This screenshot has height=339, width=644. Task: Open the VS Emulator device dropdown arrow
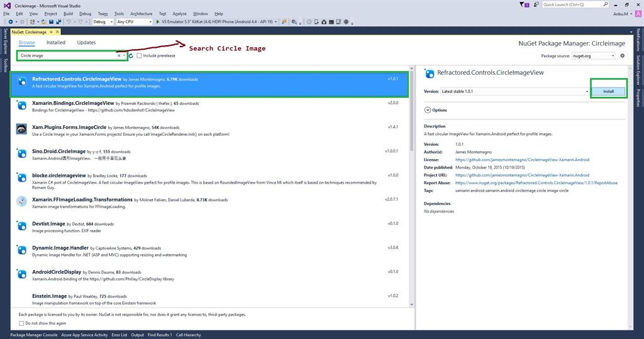275,22
